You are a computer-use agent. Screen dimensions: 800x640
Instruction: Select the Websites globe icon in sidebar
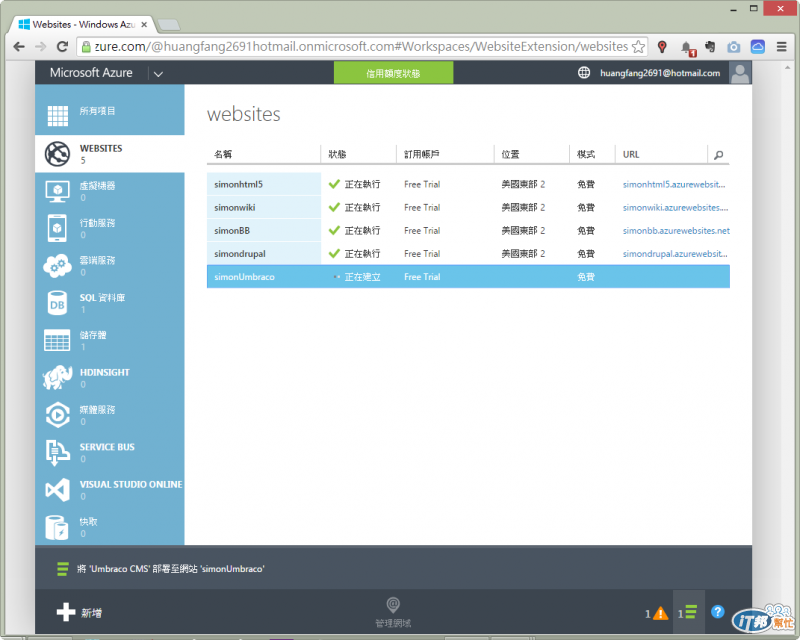point(57,154)
